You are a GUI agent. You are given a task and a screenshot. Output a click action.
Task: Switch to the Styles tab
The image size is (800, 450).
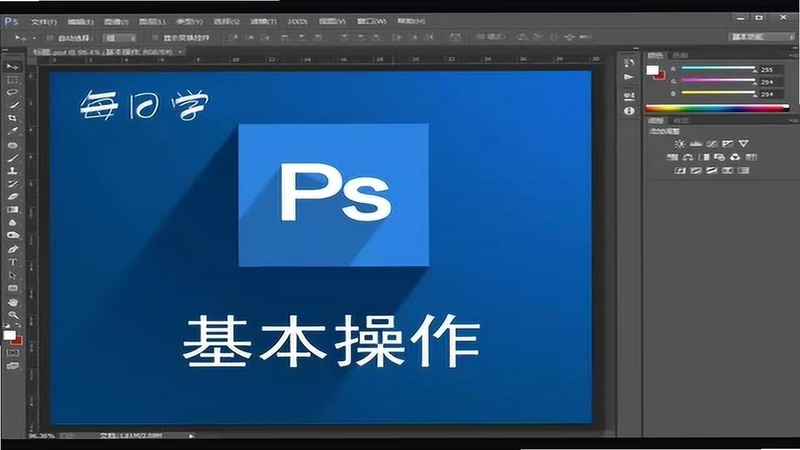(681, 120)
